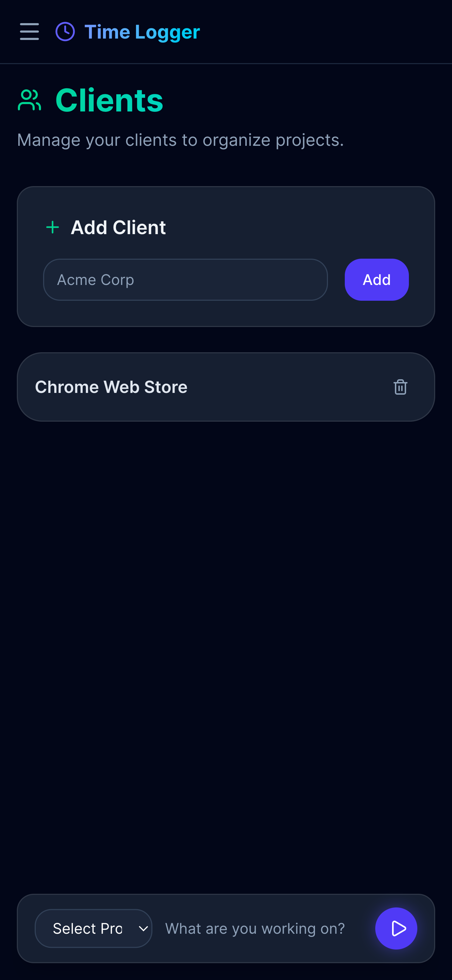This screenshot has height=980, width=452.
Task: Open the Select Project dropdown
Action: [88, 928]
